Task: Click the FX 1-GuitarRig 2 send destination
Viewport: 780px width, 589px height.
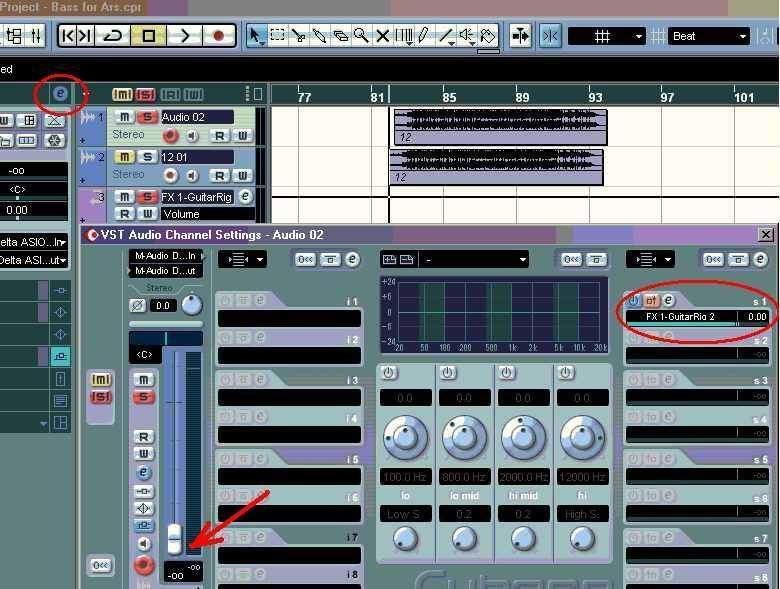Action: 682,316
